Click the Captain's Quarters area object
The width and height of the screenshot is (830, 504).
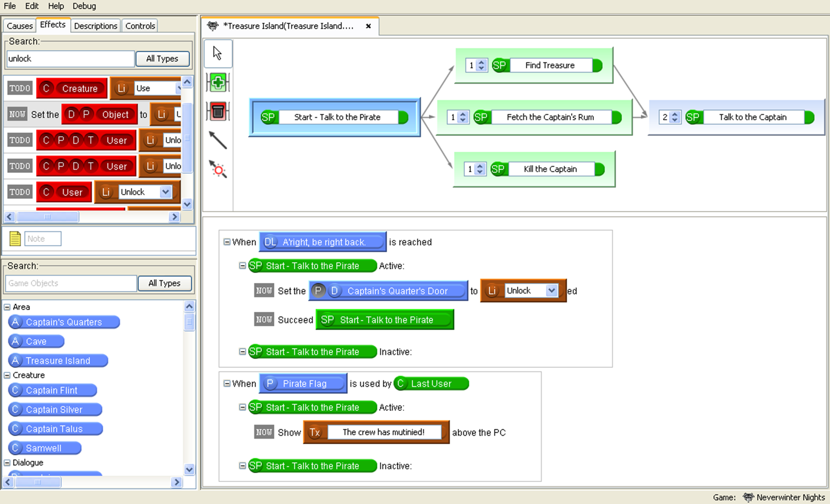[63, 322]
